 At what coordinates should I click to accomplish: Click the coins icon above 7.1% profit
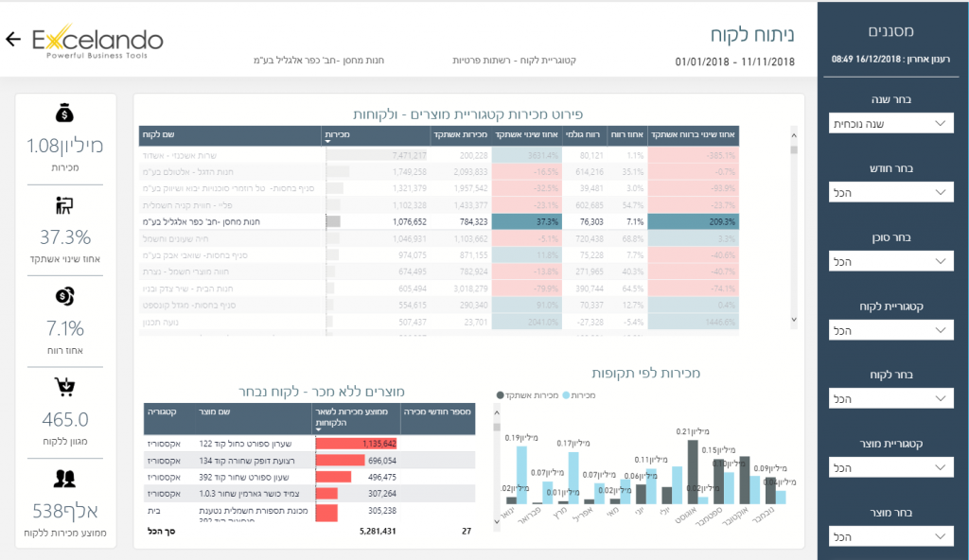click(64, 297)
